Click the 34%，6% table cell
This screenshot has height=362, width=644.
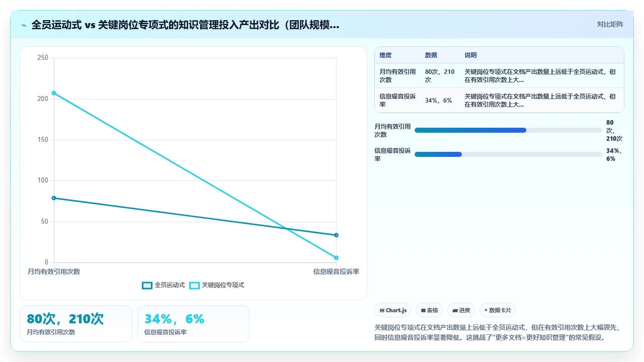click(438, 101)
